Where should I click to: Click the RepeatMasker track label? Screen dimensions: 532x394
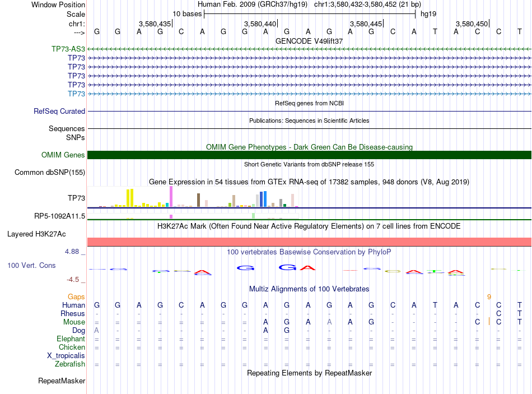point(62,381)
